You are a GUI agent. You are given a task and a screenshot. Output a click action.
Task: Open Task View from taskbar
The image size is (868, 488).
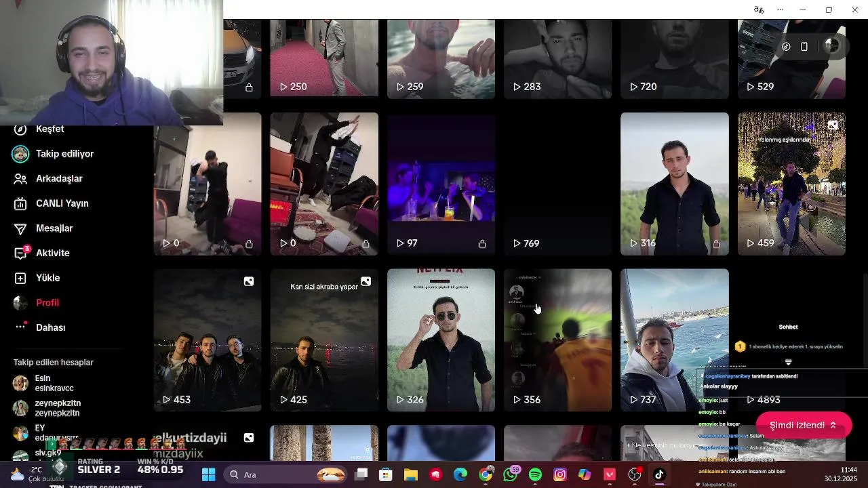[x=361, y=474]
